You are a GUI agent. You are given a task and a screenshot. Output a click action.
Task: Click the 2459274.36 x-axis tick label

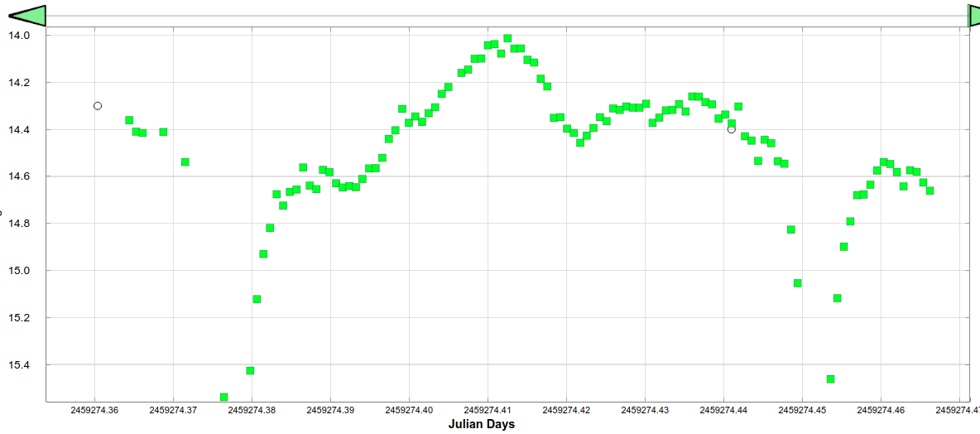(94, 410)
